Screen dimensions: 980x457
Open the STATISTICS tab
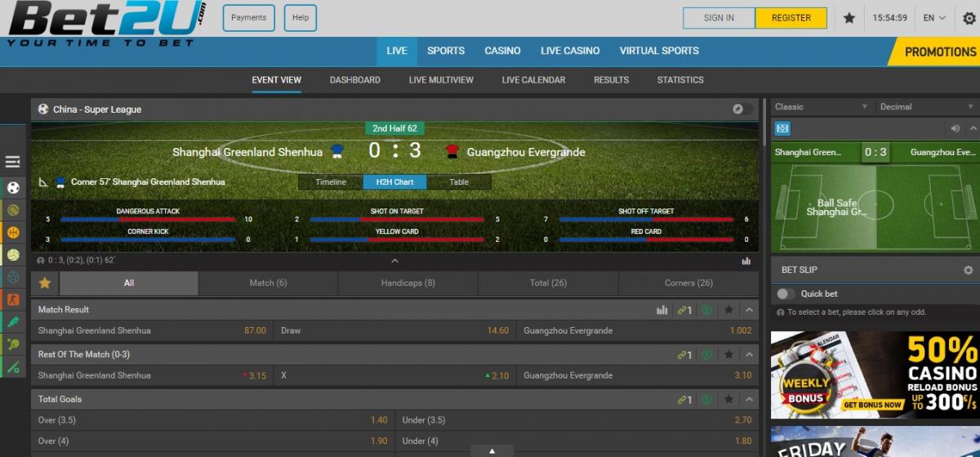point(680,80)
